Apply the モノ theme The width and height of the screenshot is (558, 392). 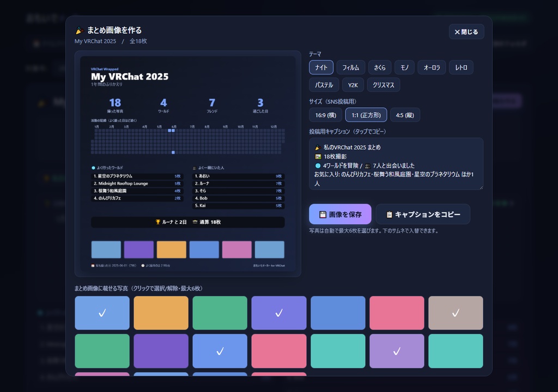pyautogui.click(x=404, y=67)
